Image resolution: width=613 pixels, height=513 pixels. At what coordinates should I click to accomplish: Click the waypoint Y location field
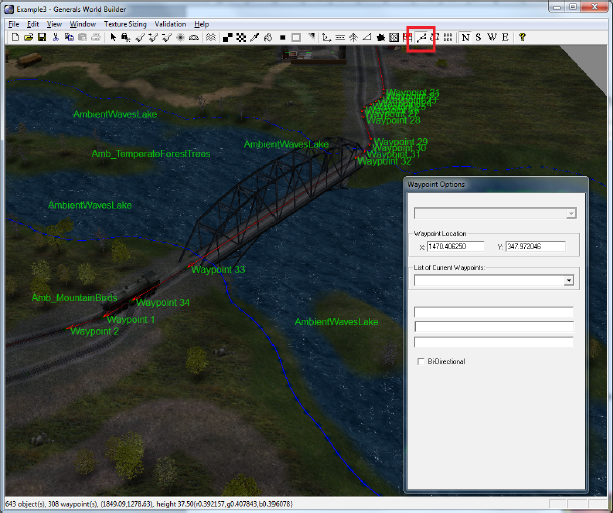click(x=536, y=246)
